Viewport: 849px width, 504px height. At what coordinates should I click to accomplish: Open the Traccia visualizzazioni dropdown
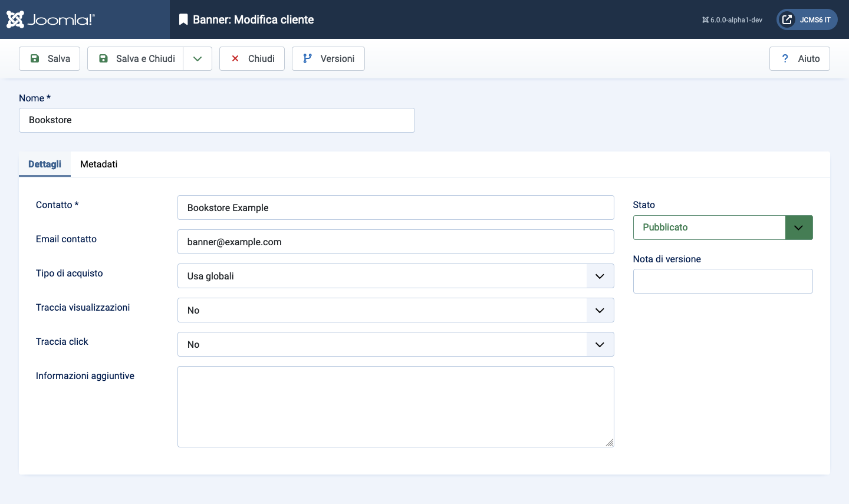[x=396, y=310]
